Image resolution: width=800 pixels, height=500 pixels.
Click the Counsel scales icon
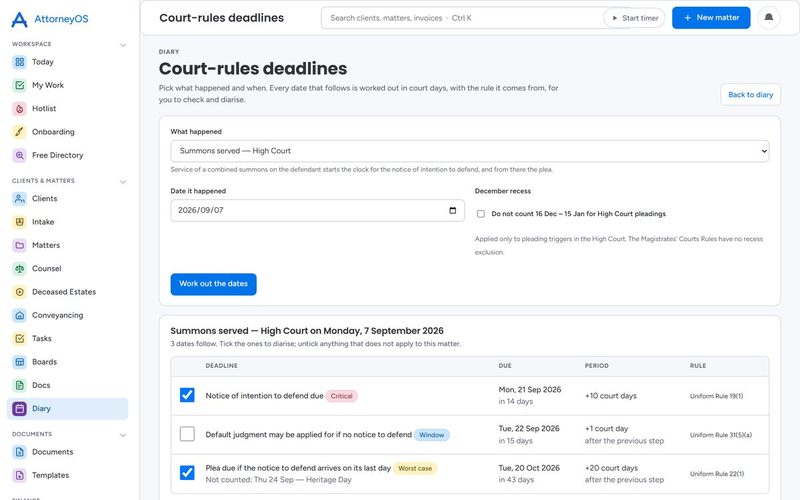click(19, 268)
